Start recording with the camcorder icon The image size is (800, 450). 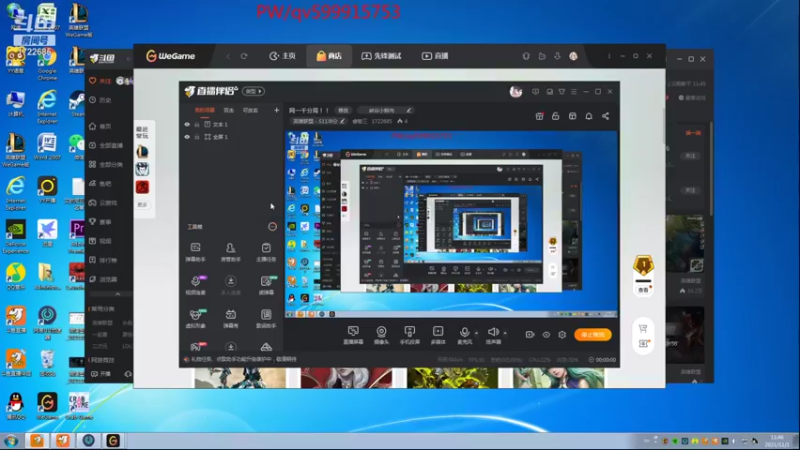pos(530,335)
